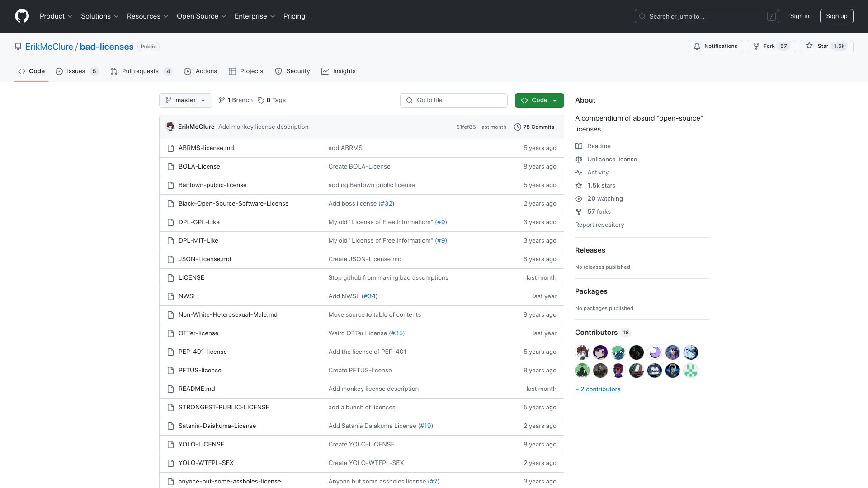868x488 pixels.
Task: View the 78 Commits history
Action: 534,127
